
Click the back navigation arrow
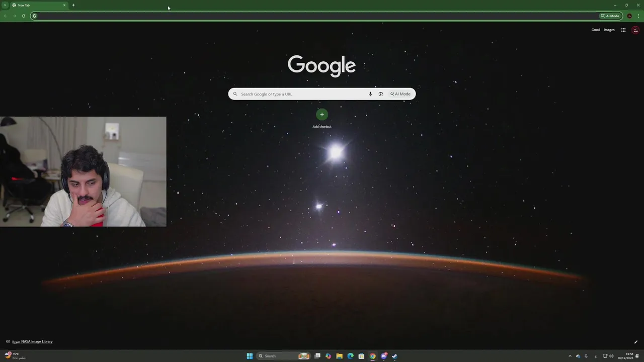pyautogui.click(x=5, y=16)
